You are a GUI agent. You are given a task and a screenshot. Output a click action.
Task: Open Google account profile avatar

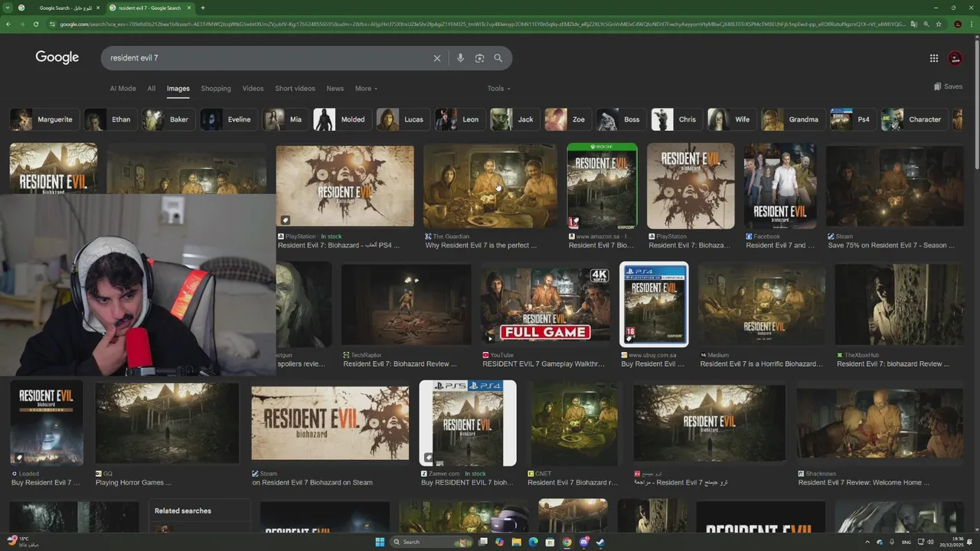point(955,58)
